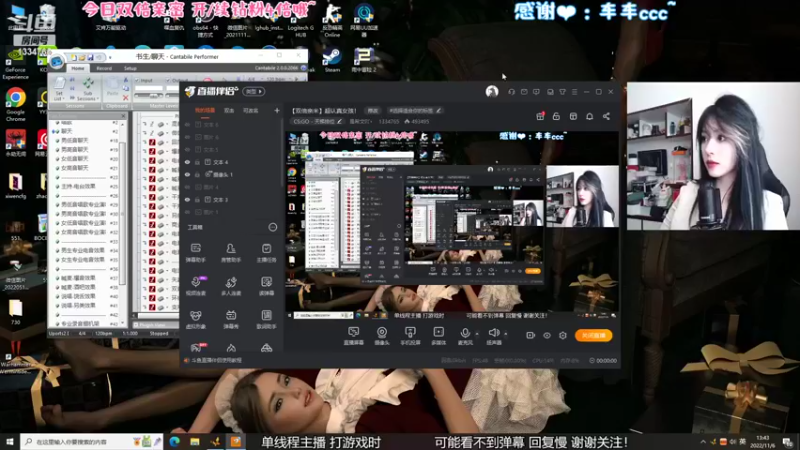Open the notification bell icon
This screenshot has width=800, height=450.
589,116
